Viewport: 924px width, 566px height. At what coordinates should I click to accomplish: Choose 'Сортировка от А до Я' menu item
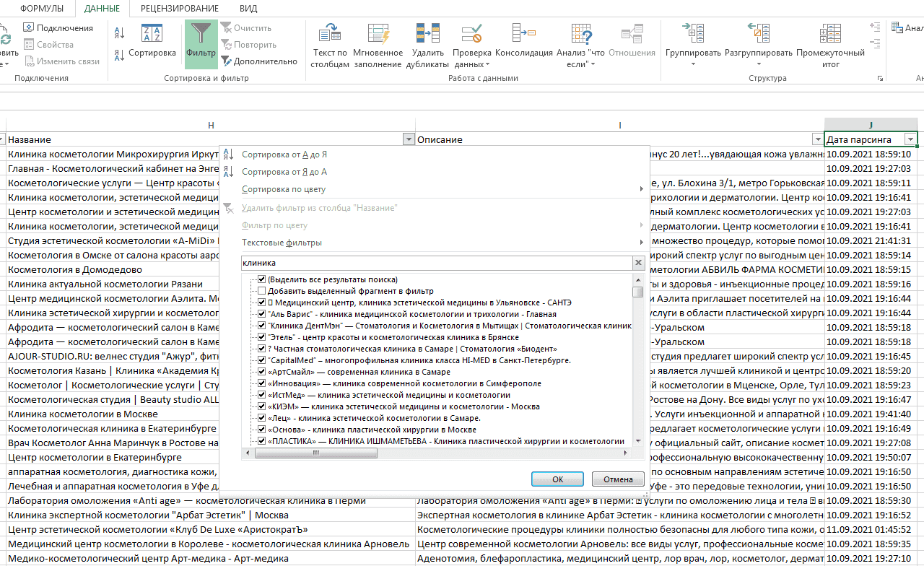[x=435, y=154]
